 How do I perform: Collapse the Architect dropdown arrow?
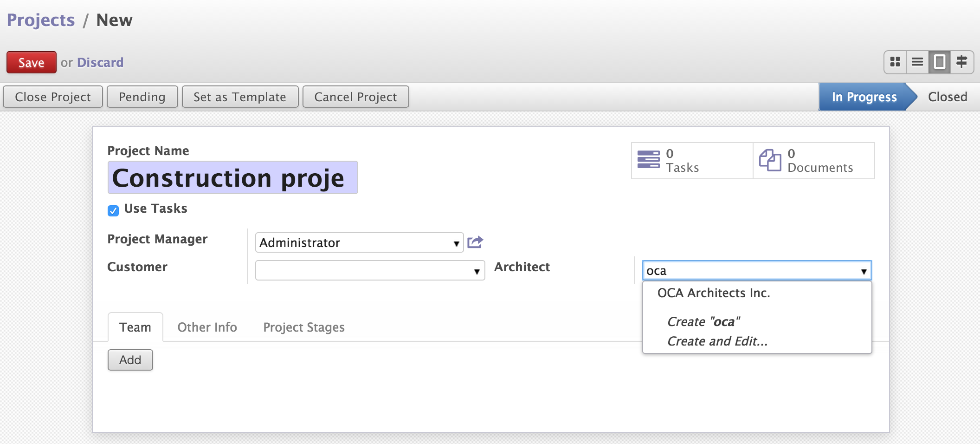pos(864,271)
